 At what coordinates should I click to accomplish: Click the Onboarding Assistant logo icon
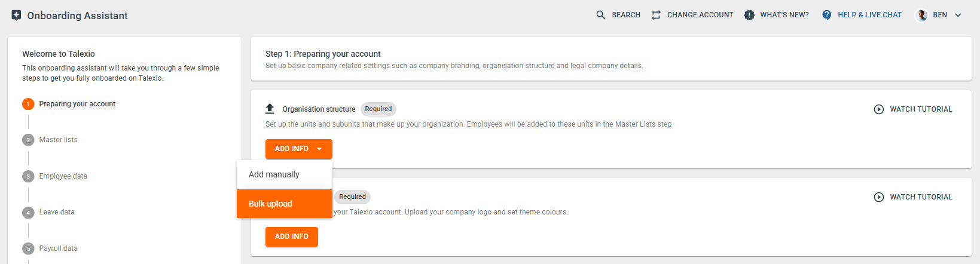(x=16, y=15)
